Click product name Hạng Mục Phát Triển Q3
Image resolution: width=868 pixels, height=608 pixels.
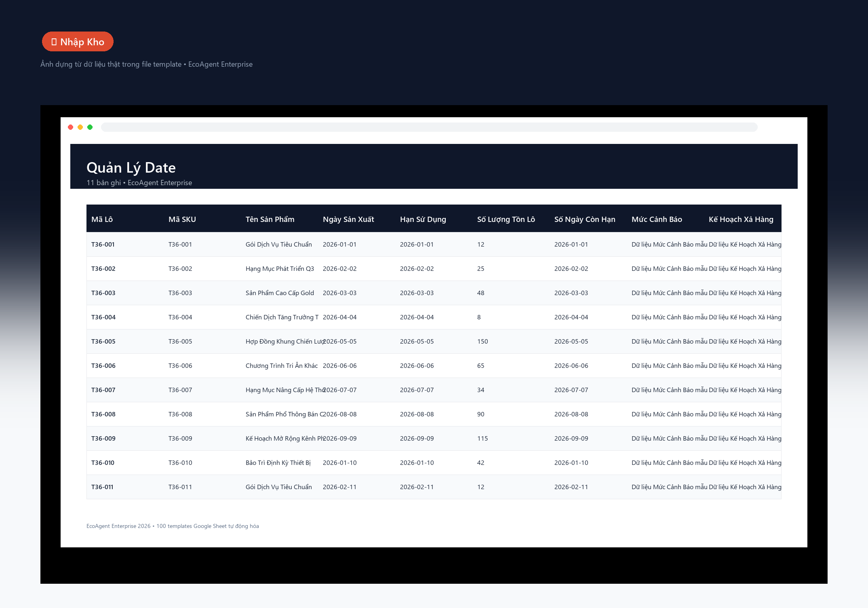(x=280, y=268)
